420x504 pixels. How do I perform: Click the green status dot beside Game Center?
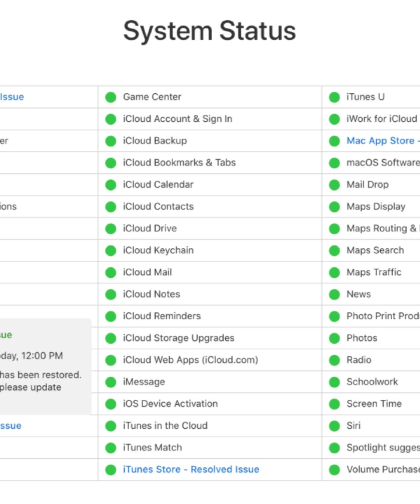[x=111, y=97]
